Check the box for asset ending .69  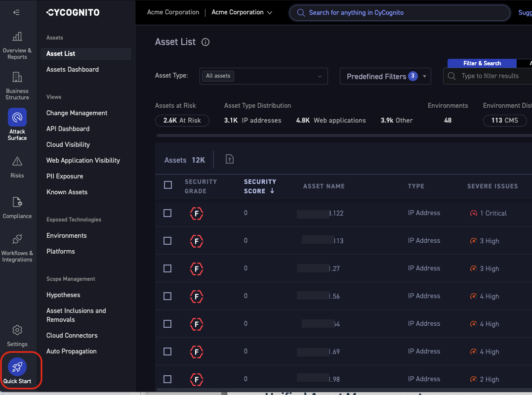(167, 351)
